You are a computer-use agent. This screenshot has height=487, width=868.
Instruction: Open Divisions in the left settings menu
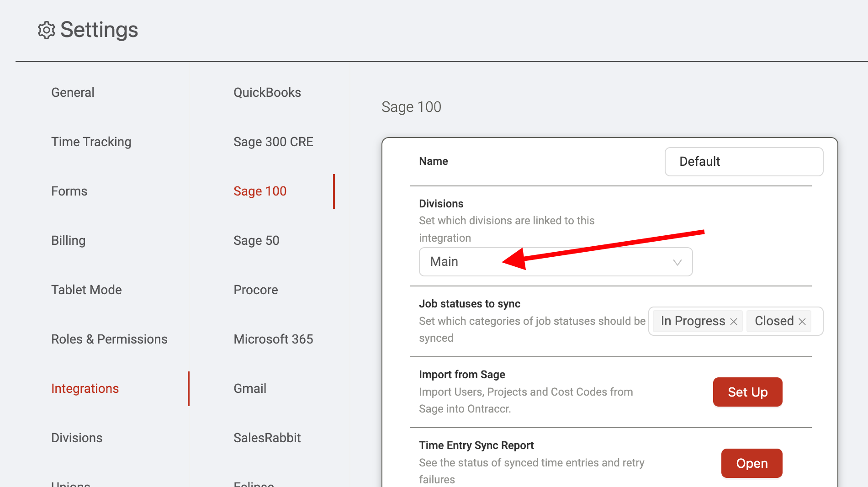(77, 438)
